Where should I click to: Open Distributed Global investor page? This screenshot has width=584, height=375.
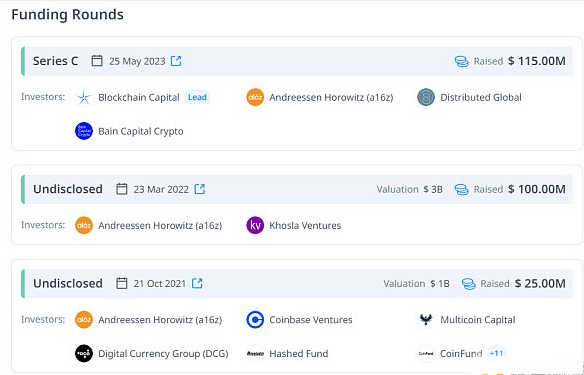point(481,98)
